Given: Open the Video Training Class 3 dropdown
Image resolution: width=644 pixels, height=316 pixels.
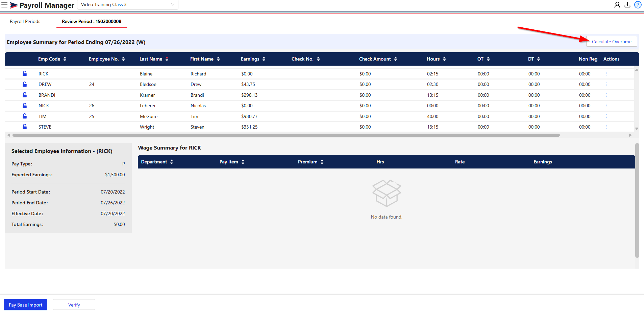Looking at the screenshot, I should point(128,5).
